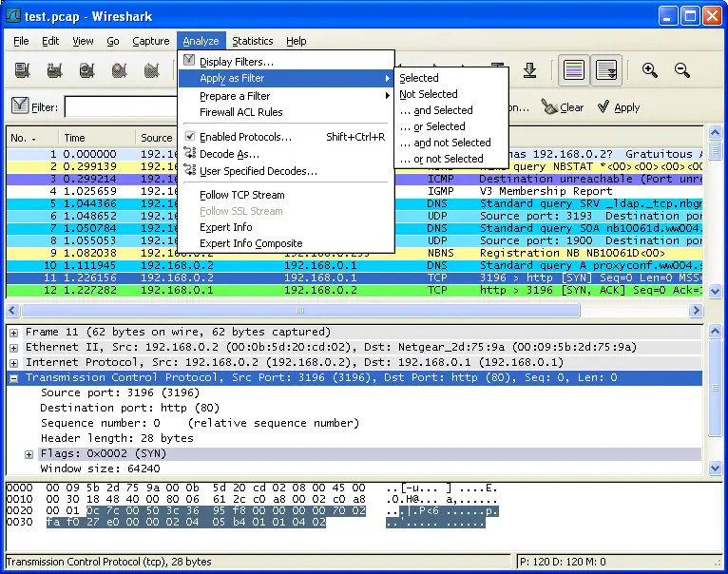Expand the Frame 11 tree node

click(x=14, y=333)
